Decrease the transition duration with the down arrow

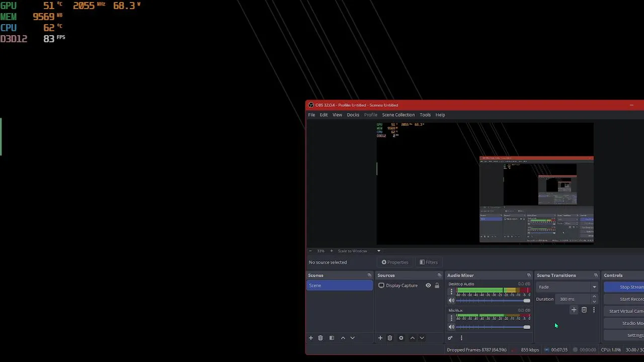(x=594, y=301)
